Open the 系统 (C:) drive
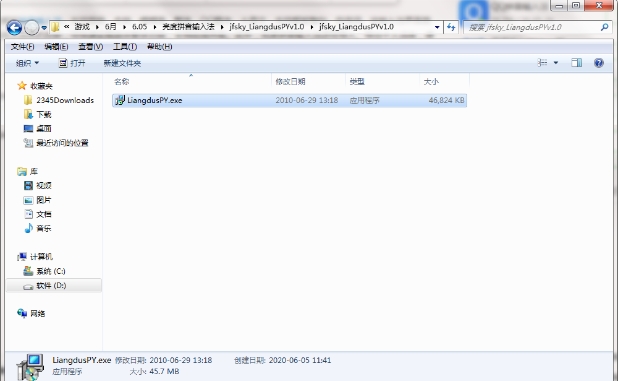The height and width of the screenshot is (381, 619). 51,271
